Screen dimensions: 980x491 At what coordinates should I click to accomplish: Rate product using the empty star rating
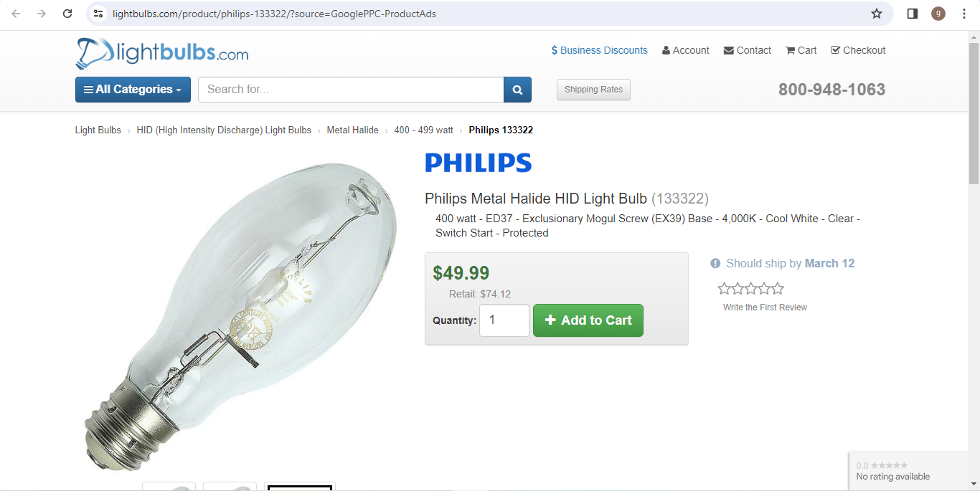click(750, 289)
